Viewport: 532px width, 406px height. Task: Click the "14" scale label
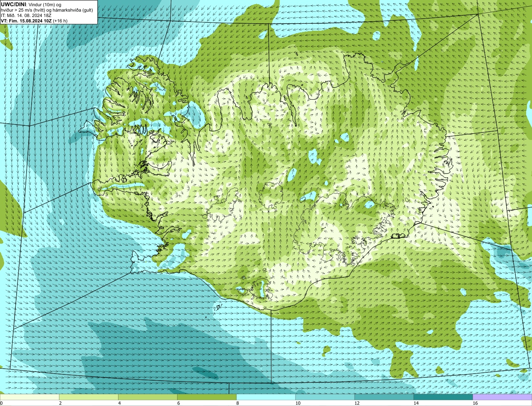[x=416, y=403]
